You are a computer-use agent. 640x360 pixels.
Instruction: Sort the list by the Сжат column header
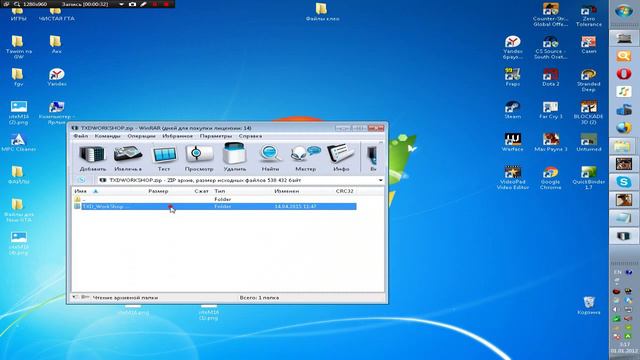coord(201,191)
